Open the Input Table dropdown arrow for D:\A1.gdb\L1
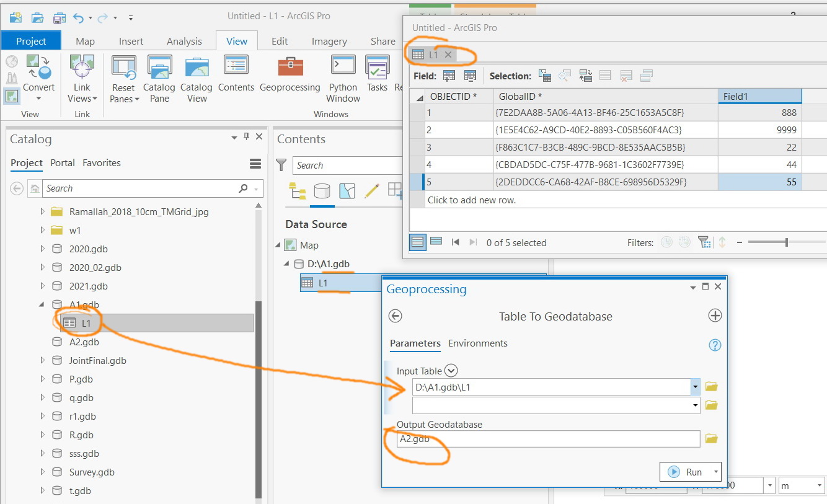 pyautogui.click(x=696, y=387)
